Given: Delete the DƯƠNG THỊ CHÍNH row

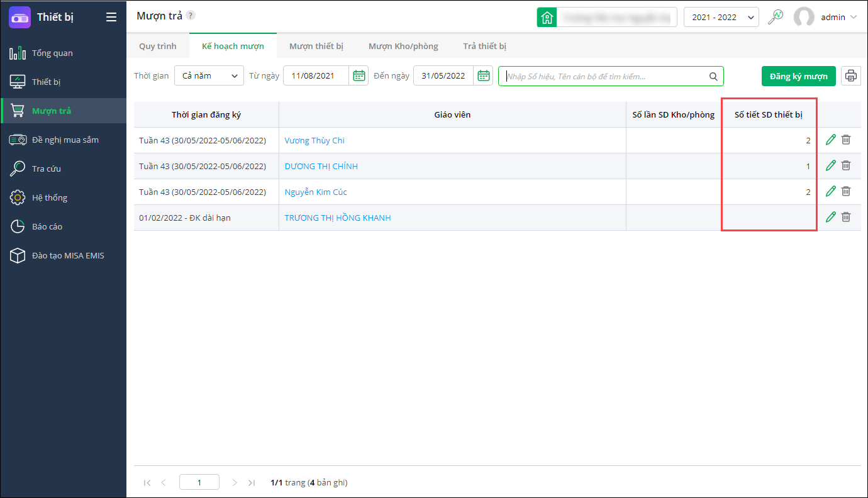Looking at the screenshot, I should (846, 165).
